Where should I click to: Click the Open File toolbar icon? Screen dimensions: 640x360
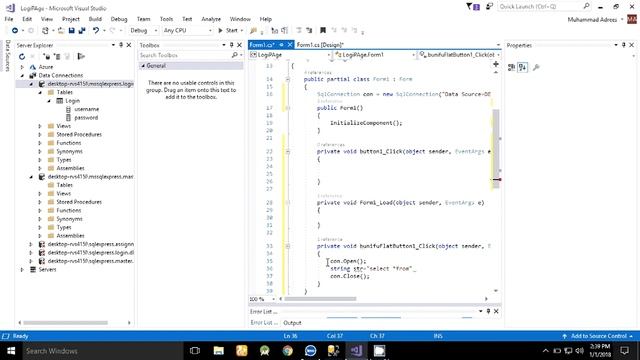tap(61, 31)
